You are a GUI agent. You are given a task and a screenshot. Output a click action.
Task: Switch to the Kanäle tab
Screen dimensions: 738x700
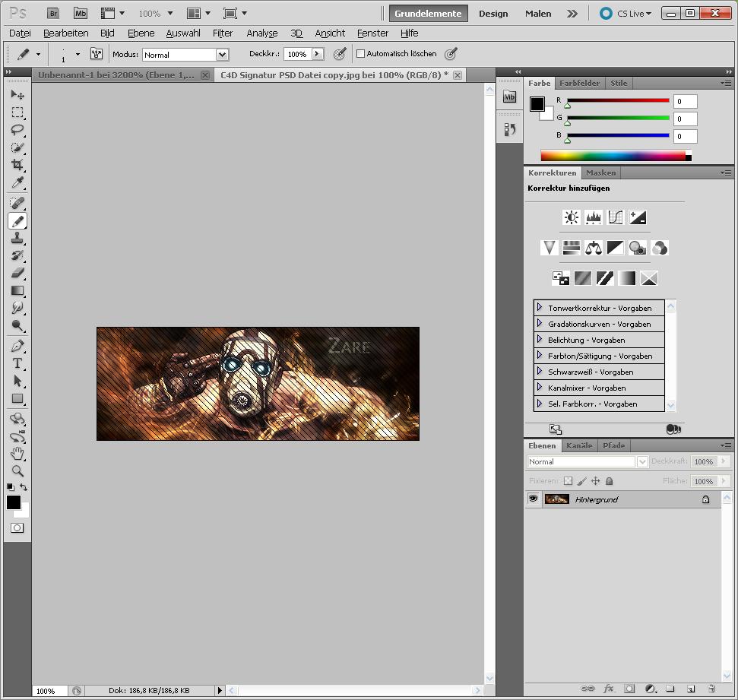pyautogui.click(x=579, y=445)
